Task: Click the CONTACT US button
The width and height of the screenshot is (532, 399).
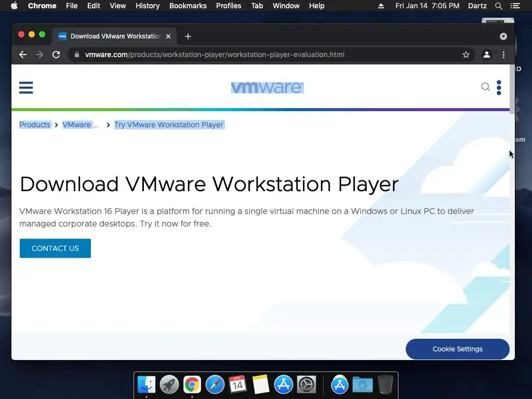Action: 55,248
